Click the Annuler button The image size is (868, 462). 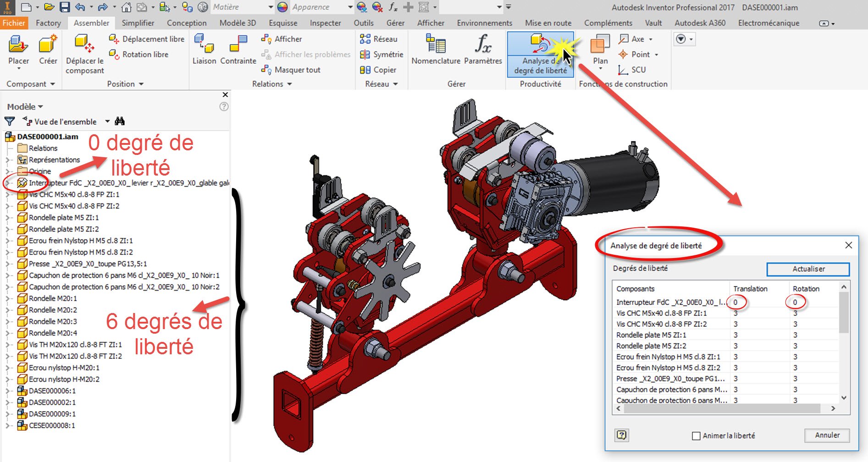(x=827, y=435)
